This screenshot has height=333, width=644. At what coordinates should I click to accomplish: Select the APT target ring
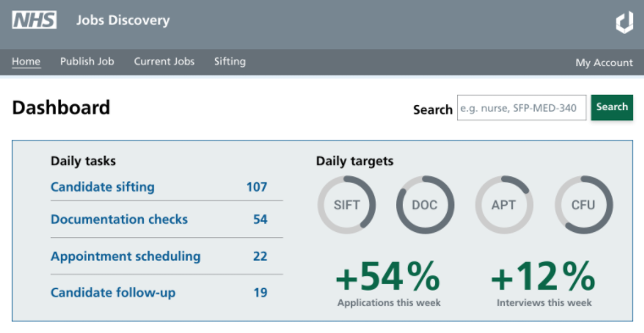(x=504, y=205)
